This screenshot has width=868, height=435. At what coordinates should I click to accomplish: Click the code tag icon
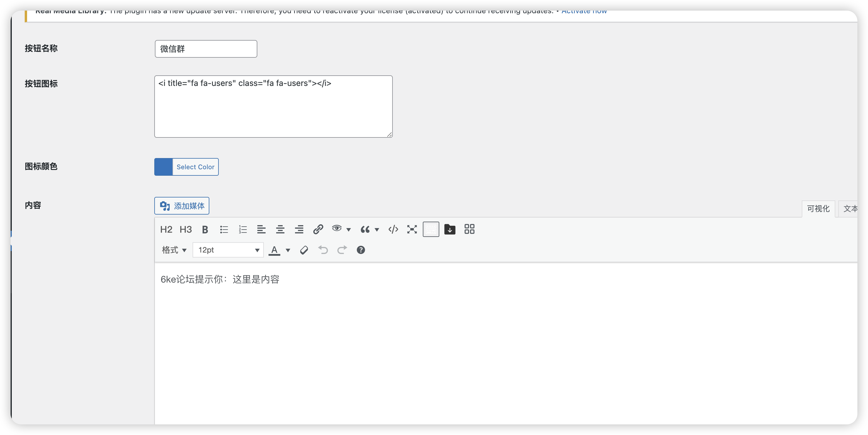tap(393, 230)
